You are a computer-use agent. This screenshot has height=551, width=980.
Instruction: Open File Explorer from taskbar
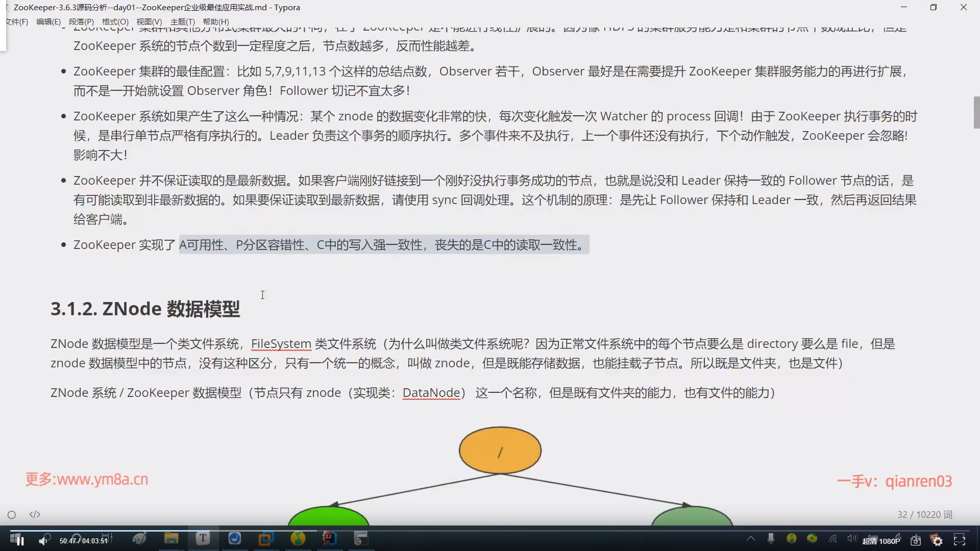click(171, 538)
